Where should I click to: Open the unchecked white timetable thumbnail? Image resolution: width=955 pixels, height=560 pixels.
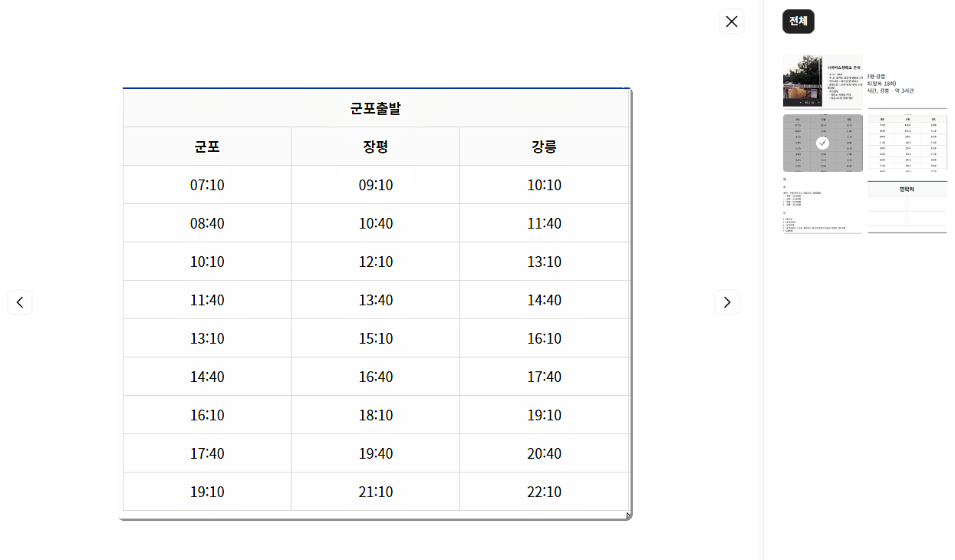(x=907, y=143)
